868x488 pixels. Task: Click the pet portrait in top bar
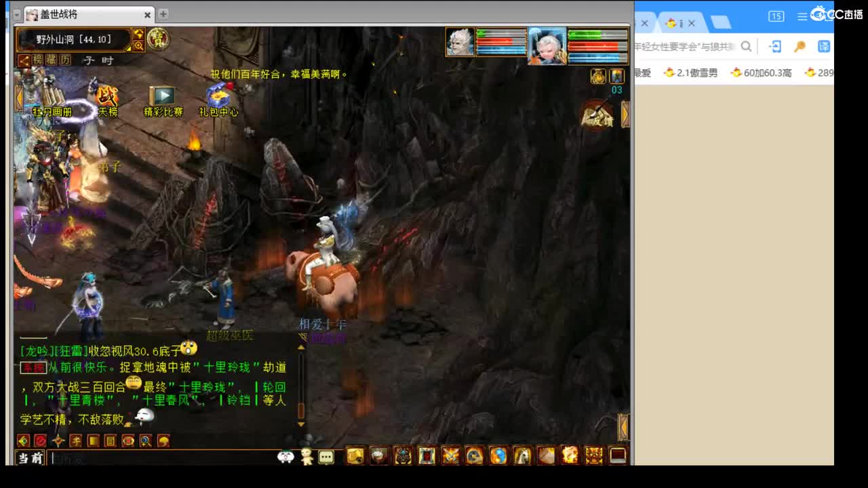460,42
